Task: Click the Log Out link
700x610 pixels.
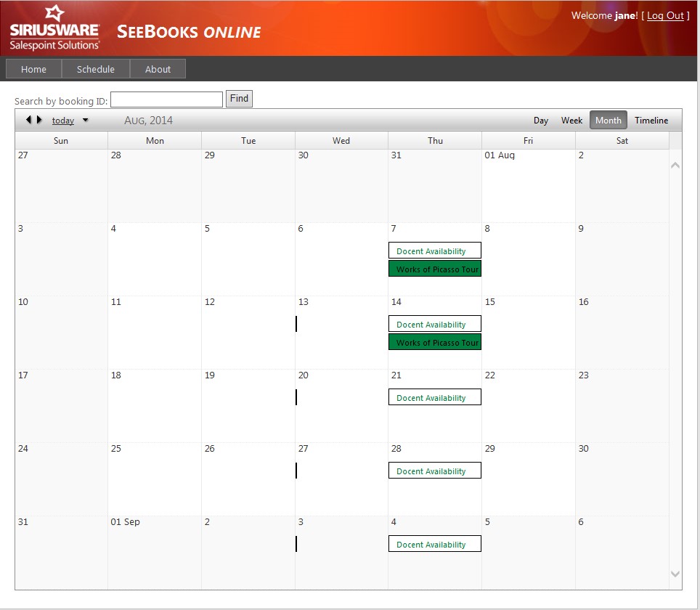Action: (665, 15)
